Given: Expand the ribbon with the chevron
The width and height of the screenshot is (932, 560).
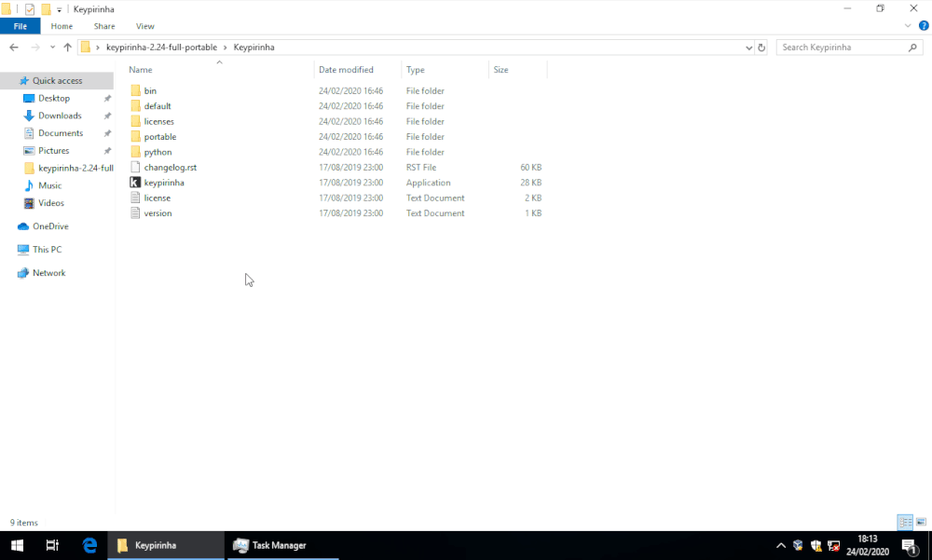Looking at the screenshot, I should point(908,25).
